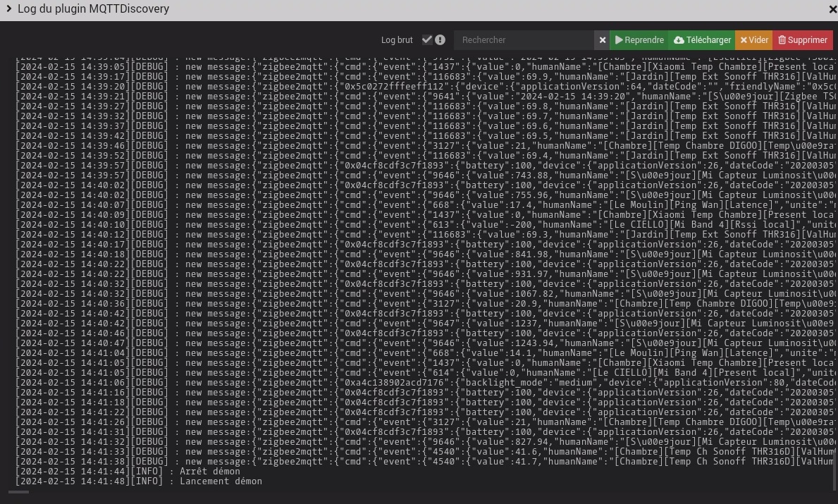Click the backlight_mode log entry at 14:41:06
Viewport: 838px width, 504px height.
click(x=425, y=383)
